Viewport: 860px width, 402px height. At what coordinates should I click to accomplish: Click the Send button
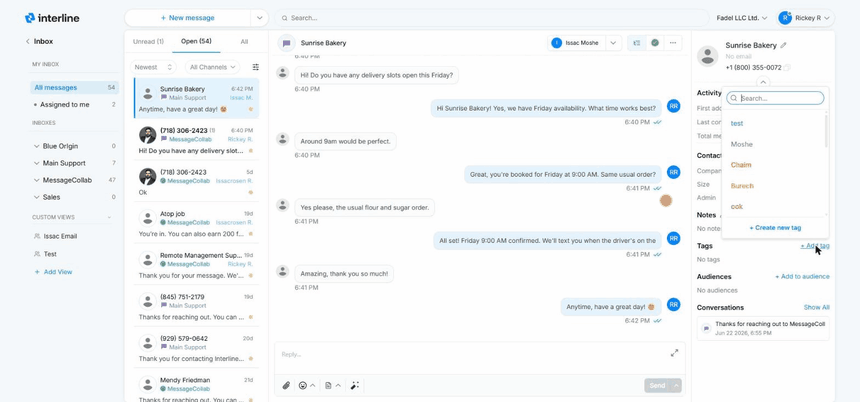coord(658,386)
